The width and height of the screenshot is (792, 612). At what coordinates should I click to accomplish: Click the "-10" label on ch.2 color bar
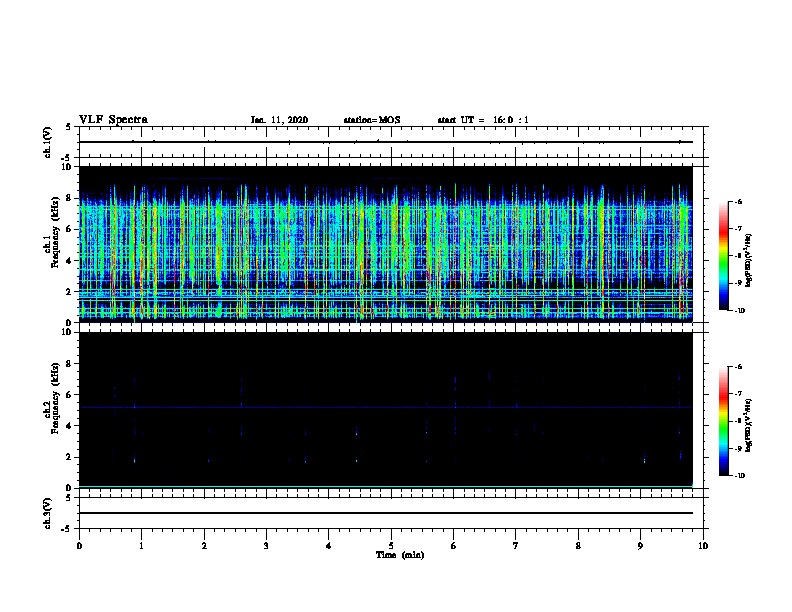click(739, 476)
